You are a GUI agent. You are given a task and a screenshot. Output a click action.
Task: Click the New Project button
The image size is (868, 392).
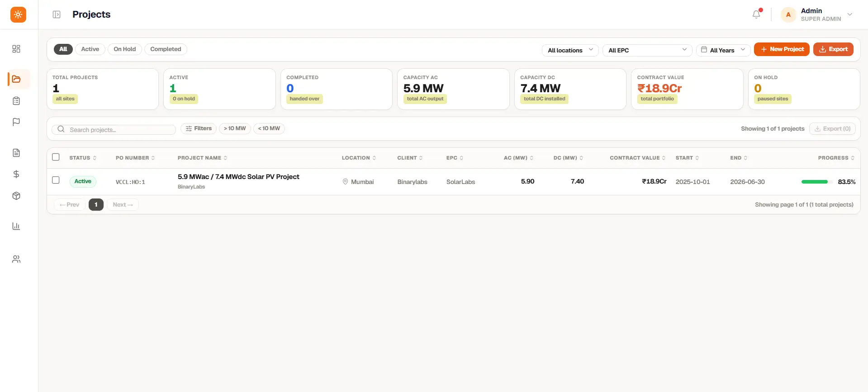pyautogui.click(x=782, y=49)
